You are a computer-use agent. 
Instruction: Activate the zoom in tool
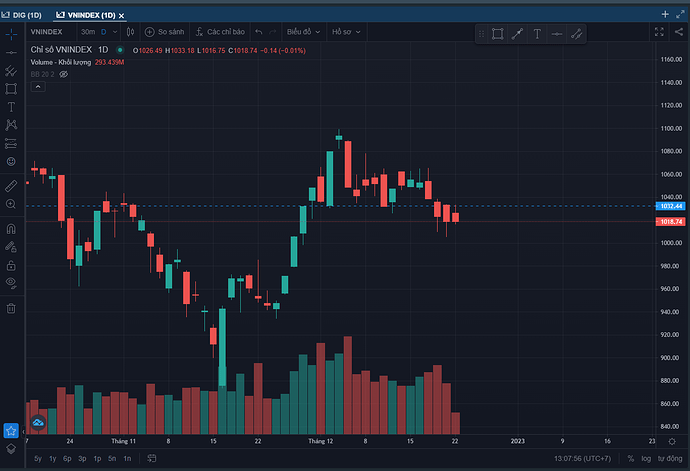(x=11, y=204)
